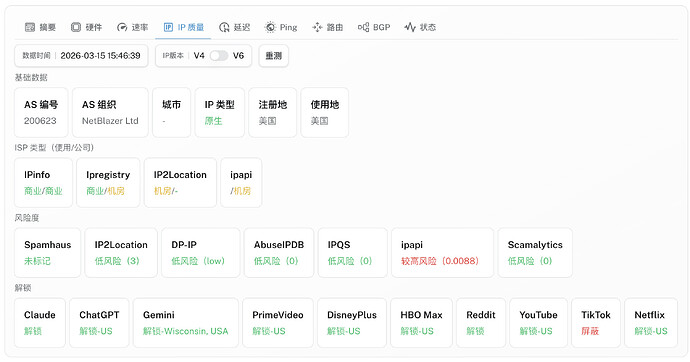The height and width of the screenshot is (362, 690).
Task: Click the status pulse icon (状态)
Action: pos(410,27)
